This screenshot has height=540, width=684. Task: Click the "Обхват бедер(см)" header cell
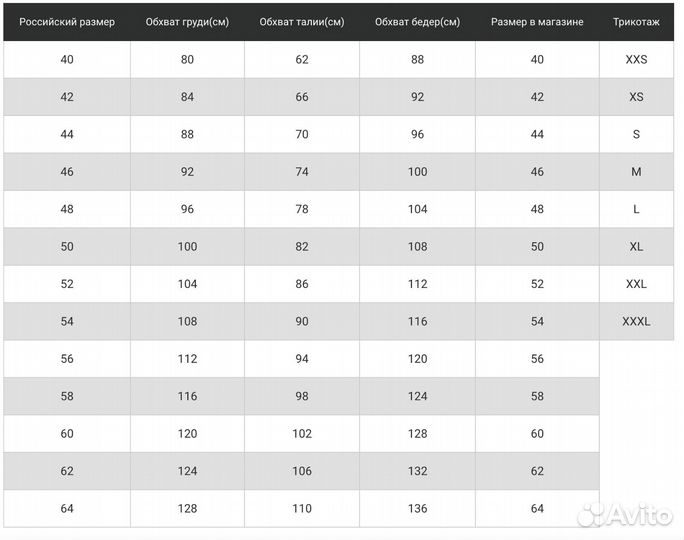[417, 22]
